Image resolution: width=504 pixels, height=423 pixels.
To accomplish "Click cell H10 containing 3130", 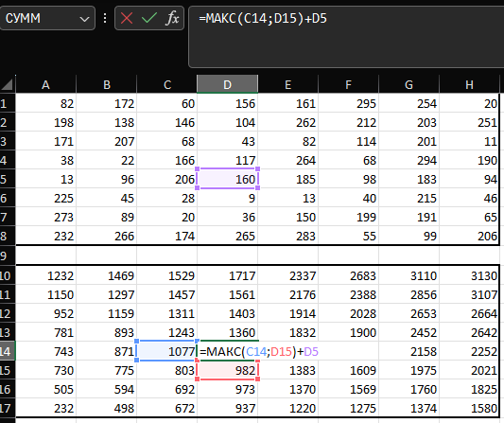I will tap(469, 275).
